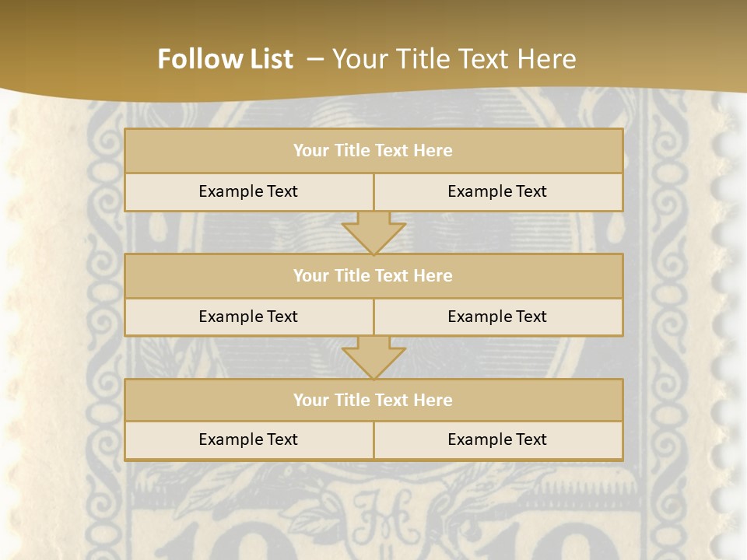Screen dimensions: 747x560
Task: Select the middle-right Example Text cell
Action: click(x=498, y=317)
